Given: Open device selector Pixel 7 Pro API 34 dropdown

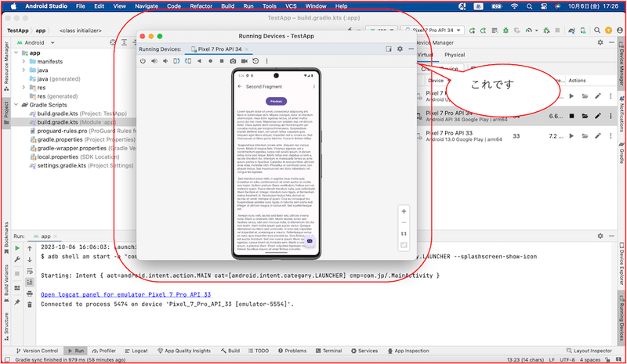Looking at the screenshot, I should (433, 30).
